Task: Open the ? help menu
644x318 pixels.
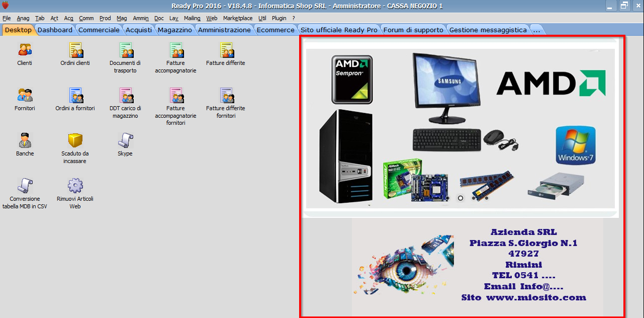Action: [294, 18]
